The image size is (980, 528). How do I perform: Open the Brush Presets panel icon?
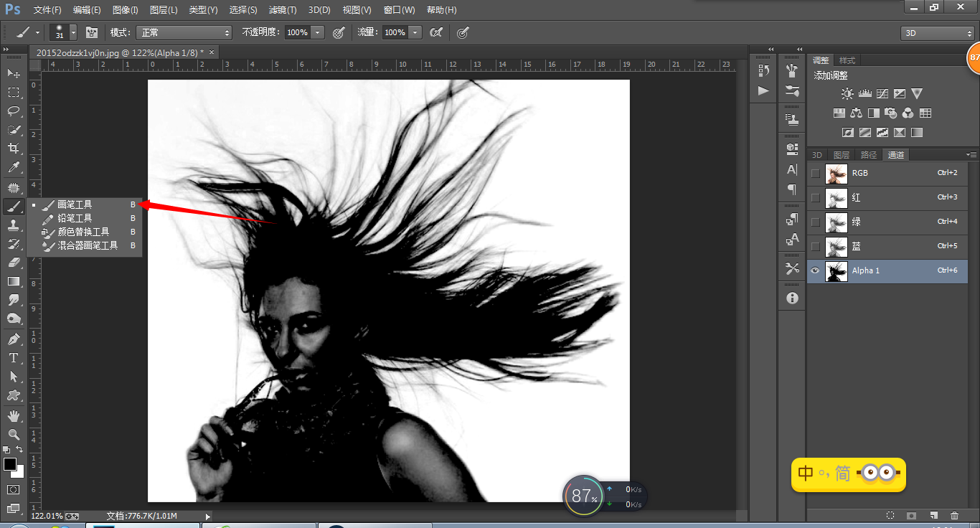[792, 90]
